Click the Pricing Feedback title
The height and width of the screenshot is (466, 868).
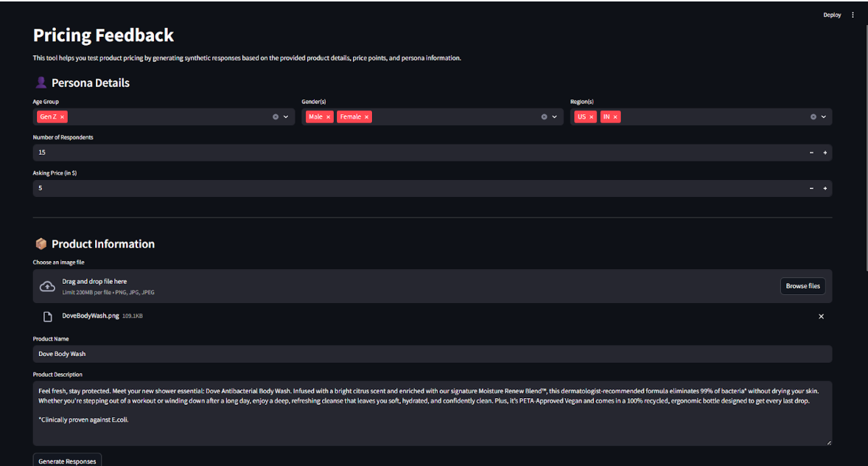pyautogui.click(x=103, y=35)
